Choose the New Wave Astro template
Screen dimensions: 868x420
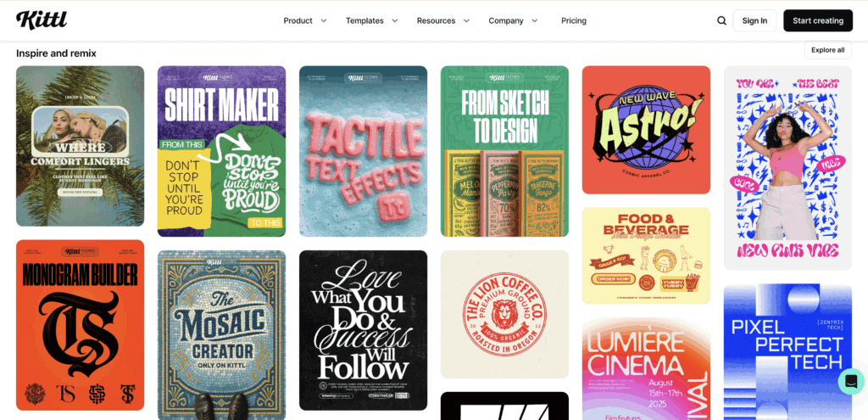pyautogui.click(x=646, y=130)
